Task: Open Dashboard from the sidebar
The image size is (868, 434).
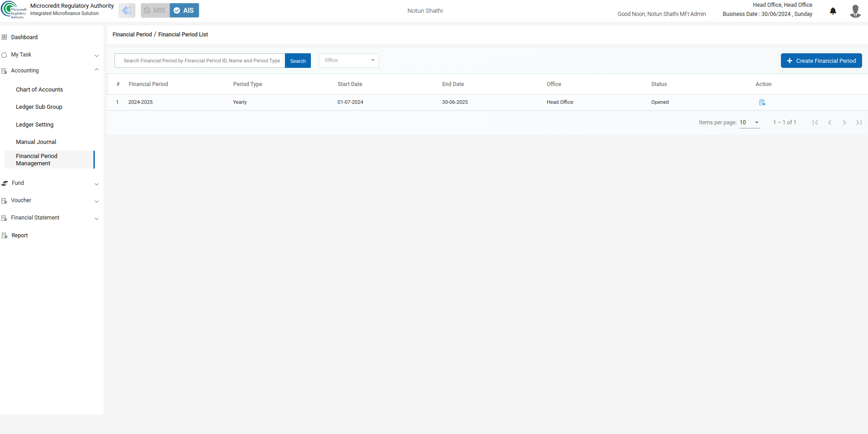Action: click(x=24, y=37)
